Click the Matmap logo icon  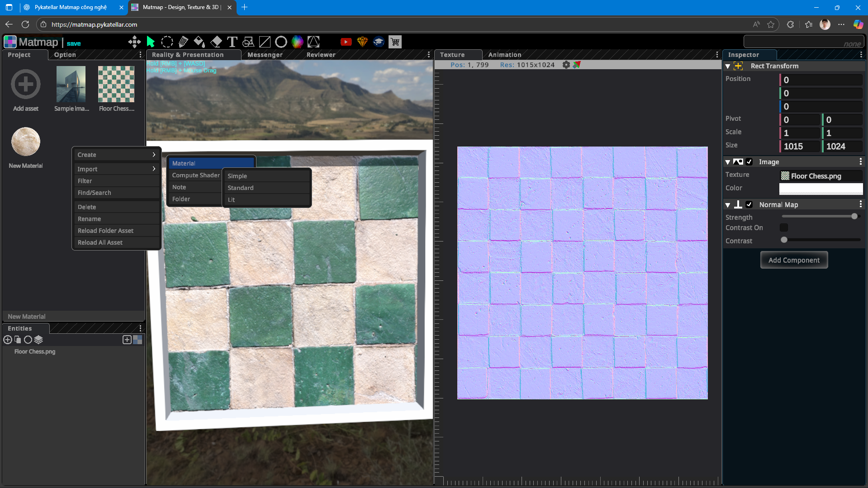10,42
